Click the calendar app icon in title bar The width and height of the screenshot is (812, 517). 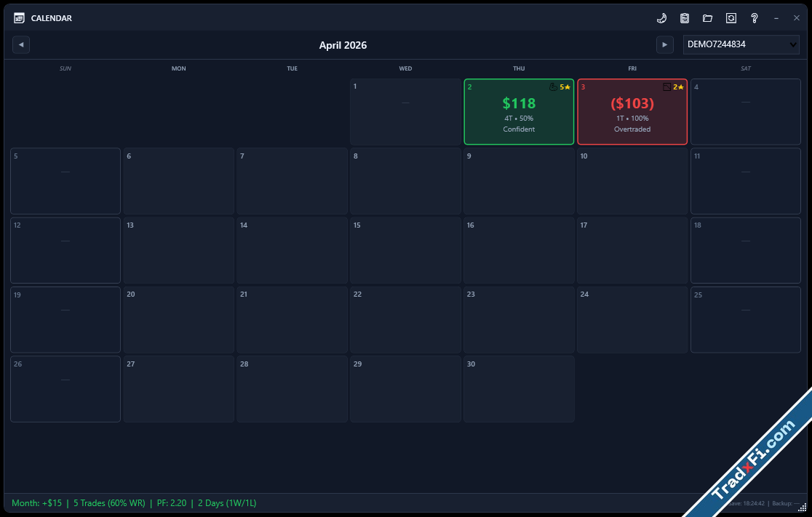pos(20,18)
